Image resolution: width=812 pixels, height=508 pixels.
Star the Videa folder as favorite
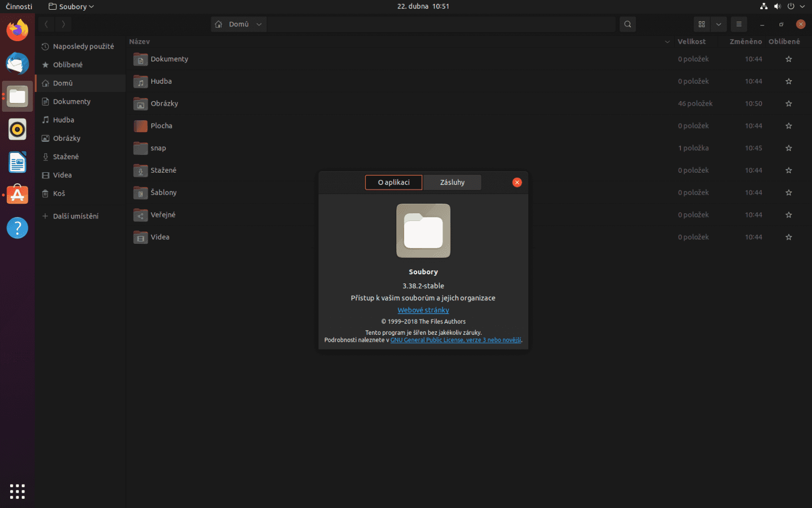point(789,237)
